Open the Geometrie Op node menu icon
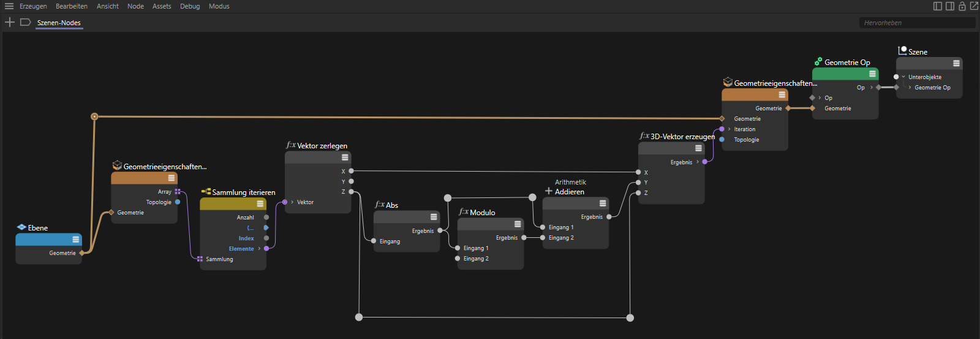 872,74
